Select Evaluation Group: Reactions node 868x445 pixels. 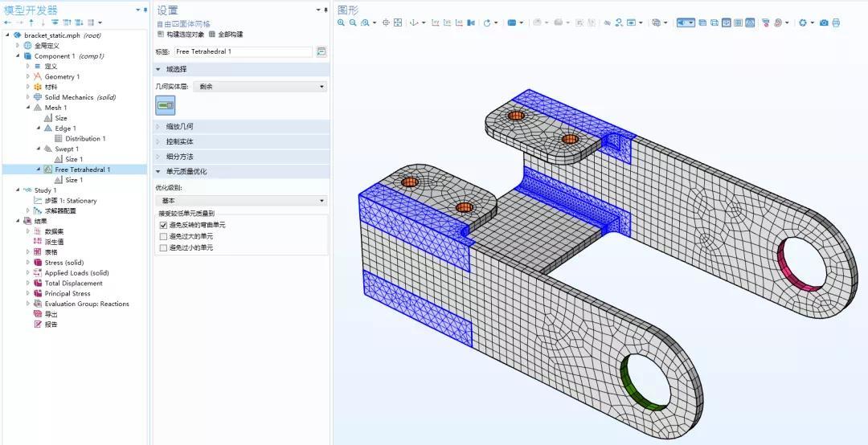pyautogui.click(x=87, y=304)
